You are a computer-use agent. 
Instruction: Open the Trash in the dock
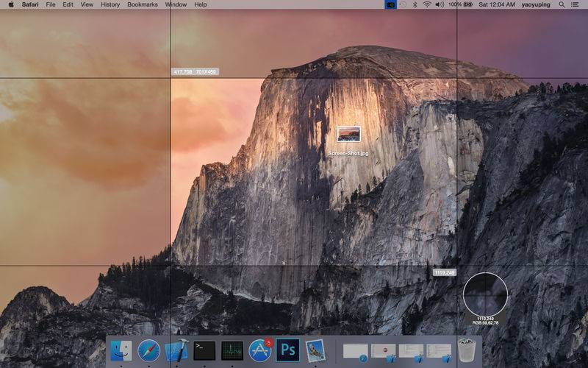pyautogui.click(x=467, y=350)
